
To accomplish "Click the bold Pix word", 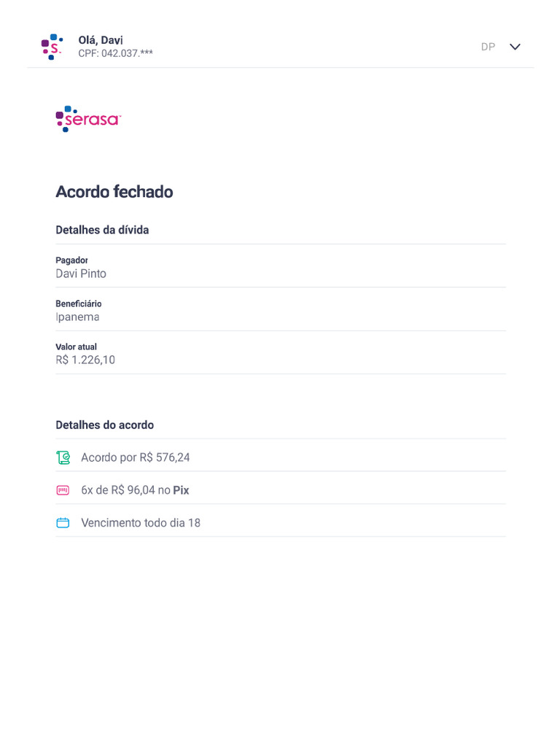I will [181, 490].
